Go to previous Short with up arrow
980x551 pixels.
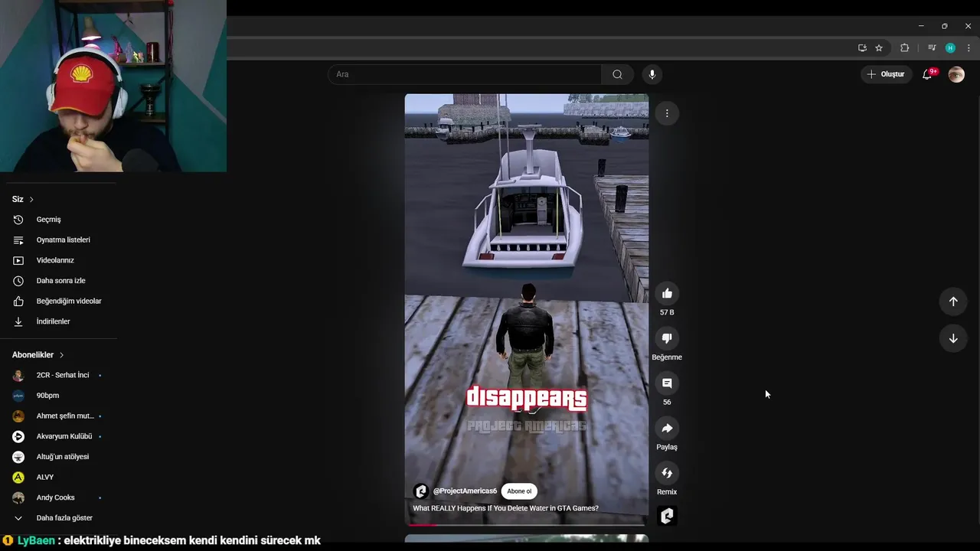click(x=953, y=302)
